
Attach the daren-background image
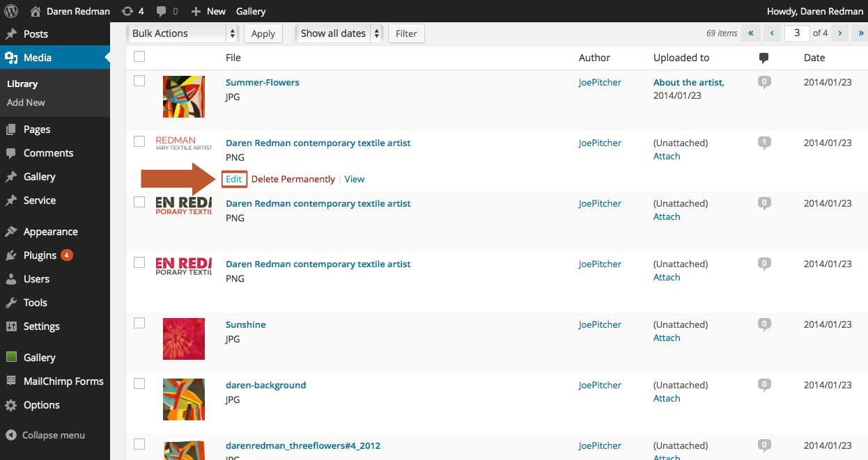click(x=667, y=398)
